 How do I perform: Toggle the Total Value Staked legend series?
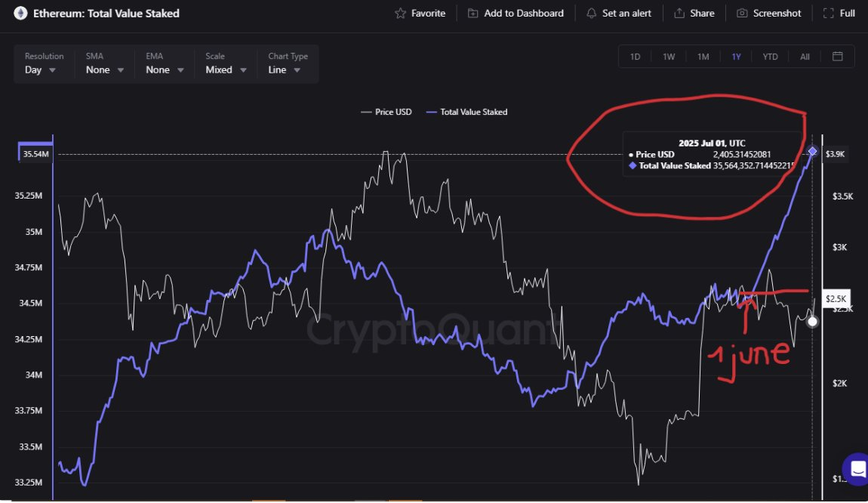point(466,112)
